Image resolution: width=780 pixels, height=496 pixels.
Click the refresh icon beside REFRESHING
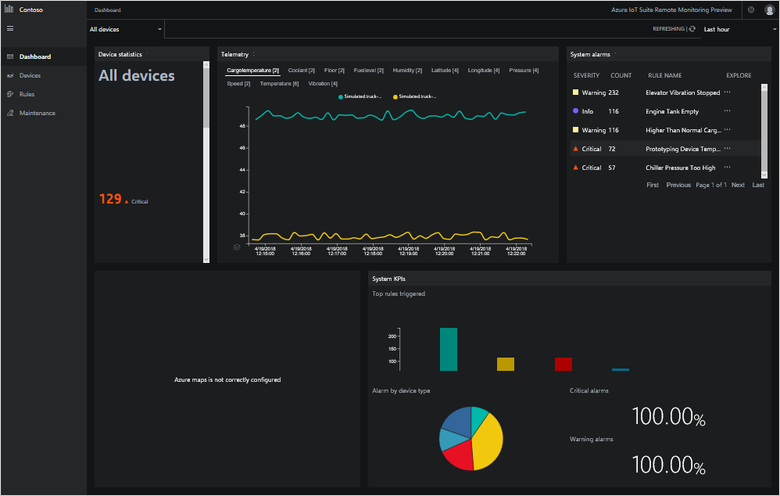point(692,29)
